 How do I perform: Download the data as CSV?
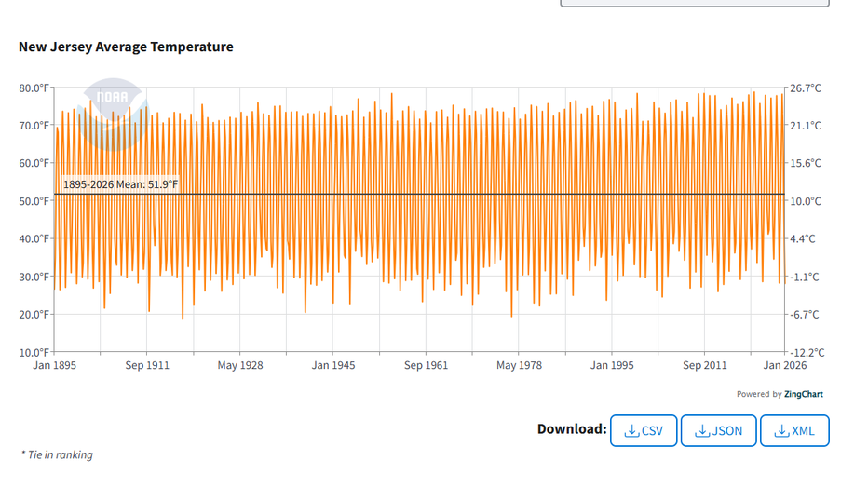(x=644, y=431)
